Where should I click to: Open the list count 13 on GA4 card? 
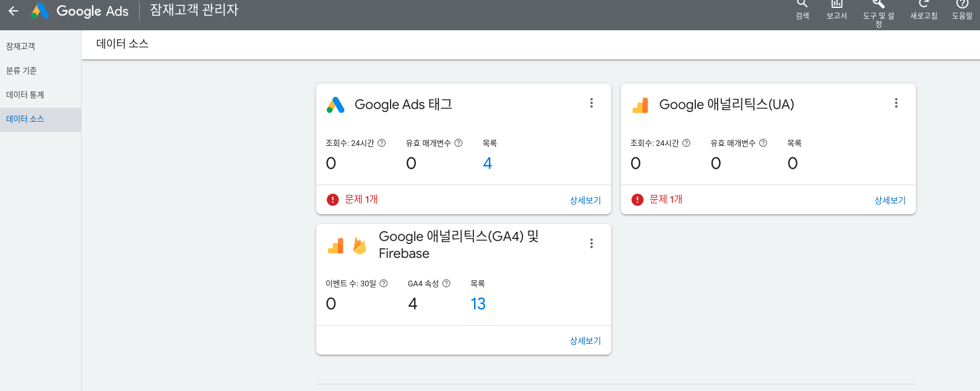478,304
